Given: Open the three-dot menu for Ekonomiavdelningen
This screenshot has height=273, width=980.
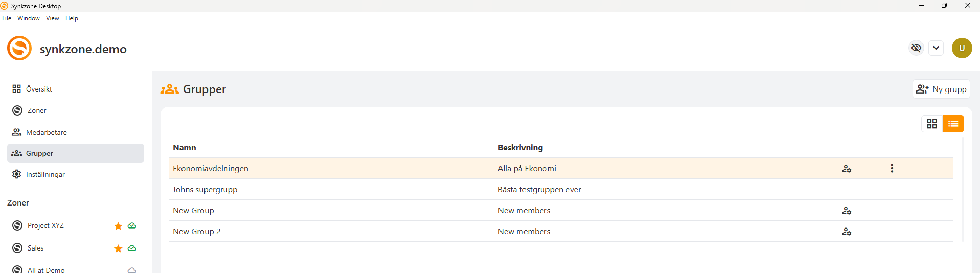Looking at the screenshot, I should 892,168.
